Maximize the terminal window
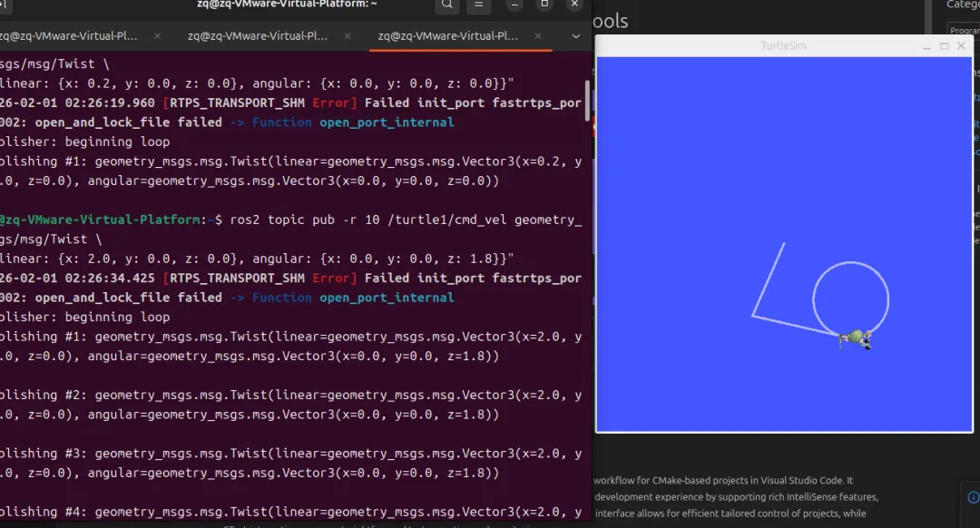This screenshot has height=528, width=980. (544, 5)
